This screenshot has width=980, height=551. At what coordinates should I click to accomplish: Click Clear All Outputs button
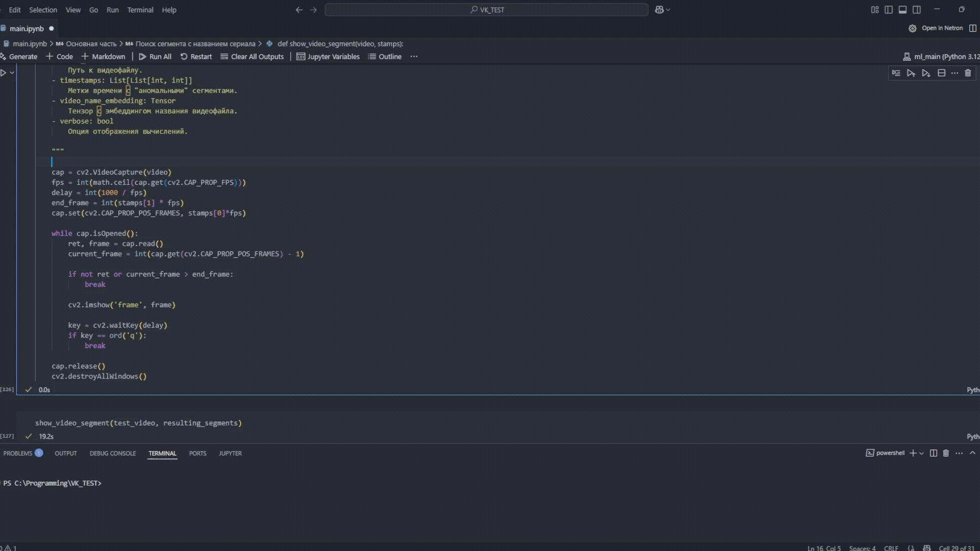point(252,57)
